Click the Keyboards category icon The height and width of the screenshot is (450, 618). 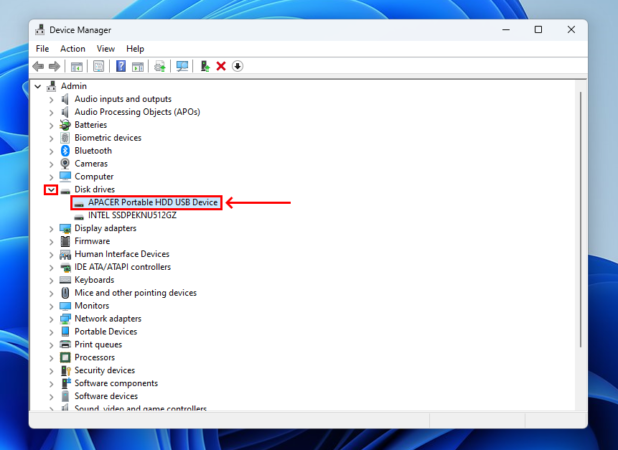(x=65, y=280)
